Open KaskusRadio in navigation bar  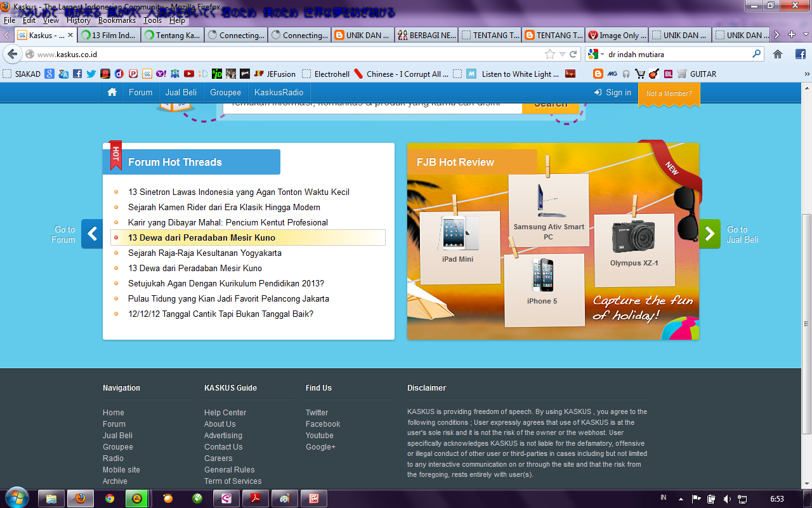click(279, 92)
